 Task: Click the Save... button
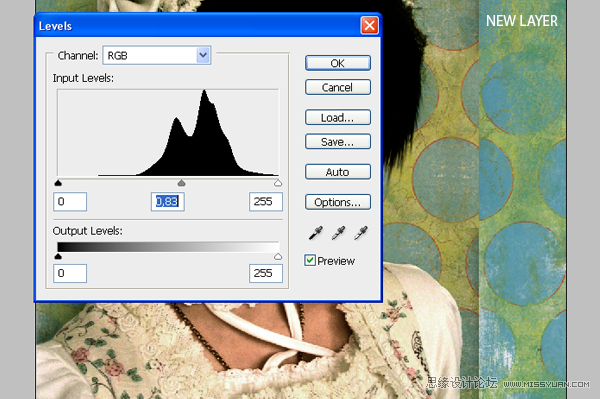(x=338, y=142)
